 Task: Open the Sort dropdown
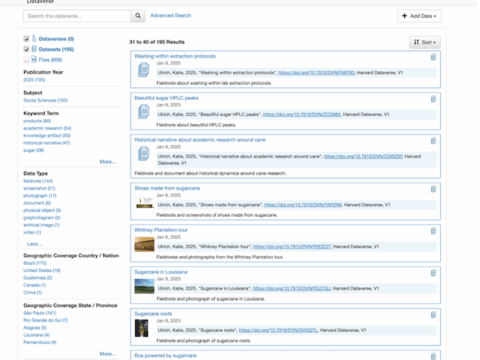point(425,42)
